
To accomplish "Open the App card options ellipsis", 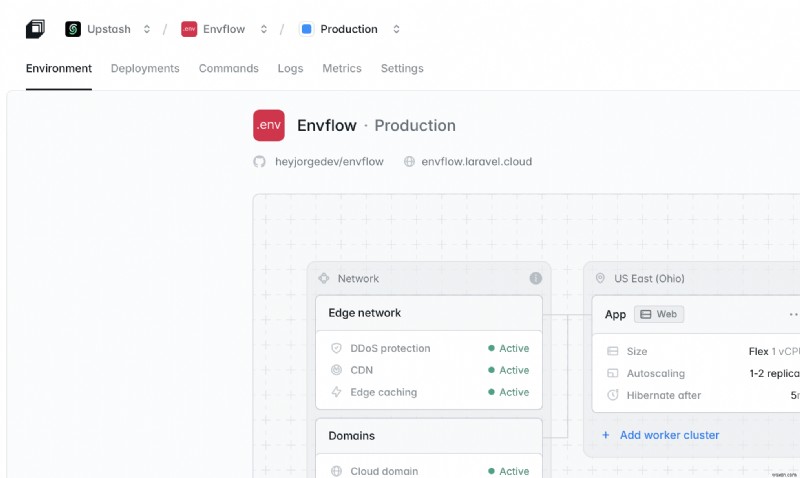I will 794,314.
